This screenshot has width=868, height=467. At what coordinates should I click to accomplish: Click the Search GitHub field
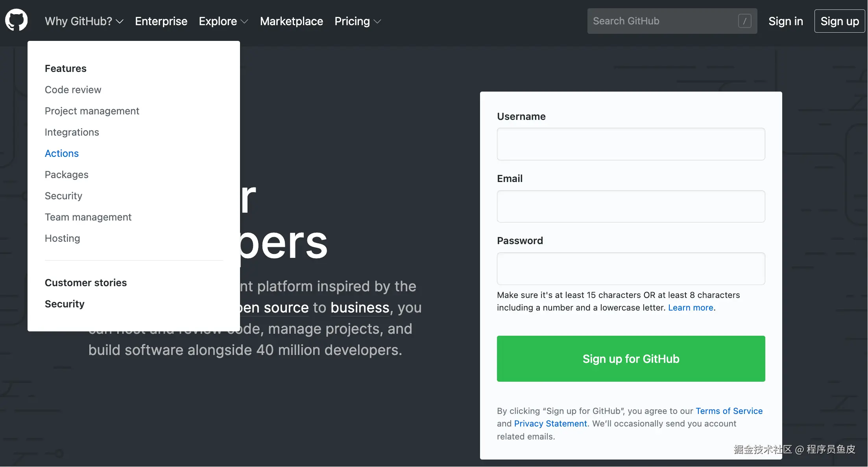coord(661,21)
